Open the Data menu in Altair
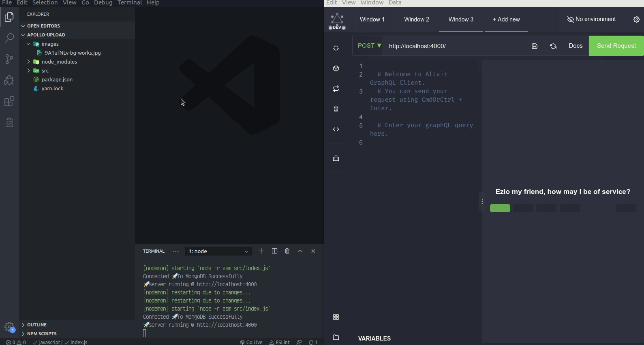 (x=395, y=3)
